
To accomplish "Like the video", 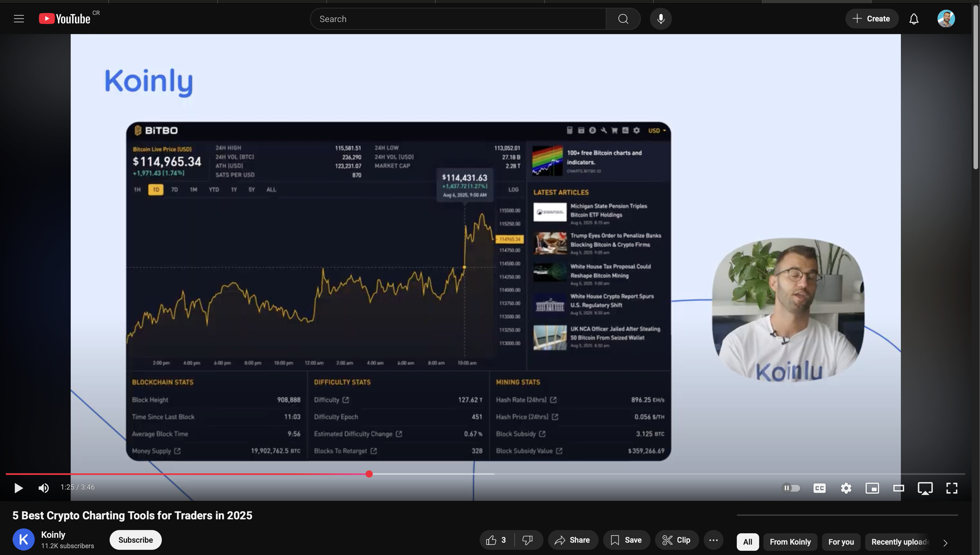I will click(x=496, y=540).
